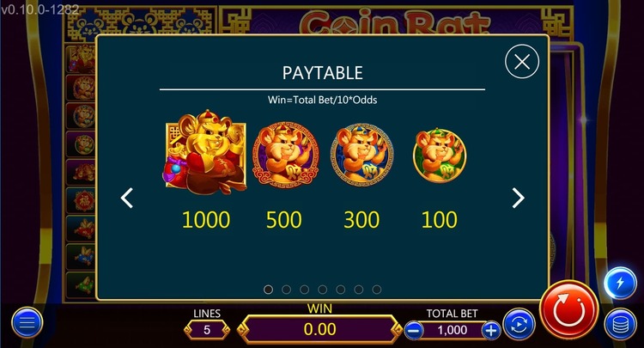Screen dimensions: 644x348
Task: Select the first paytable page dot
Action: [268, 290]
